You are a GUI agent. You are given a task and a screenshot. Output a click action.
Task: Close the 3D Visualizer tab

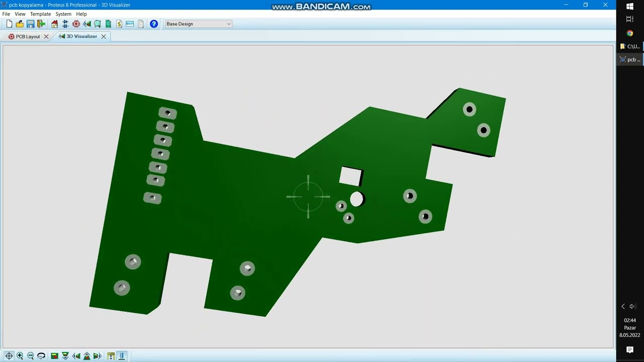(104, 37)
